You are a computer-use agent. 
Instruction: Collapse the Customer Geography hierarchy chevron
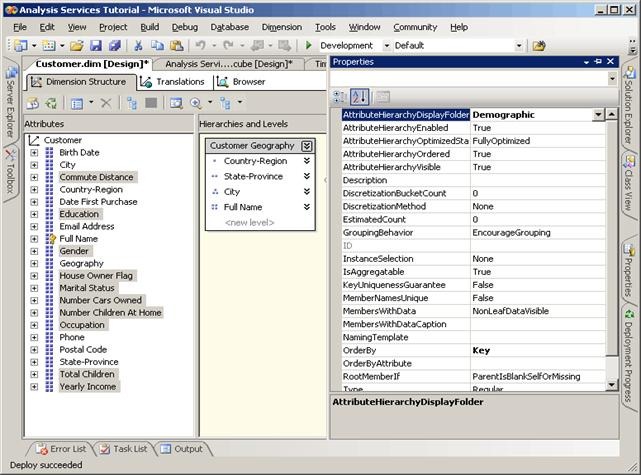[x=306, y=146]
